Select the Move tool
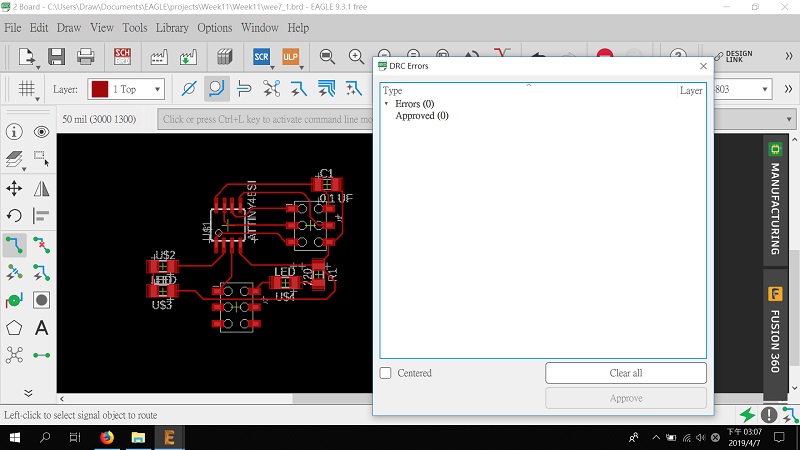800x450 pixels. click(x=14, y=188)
